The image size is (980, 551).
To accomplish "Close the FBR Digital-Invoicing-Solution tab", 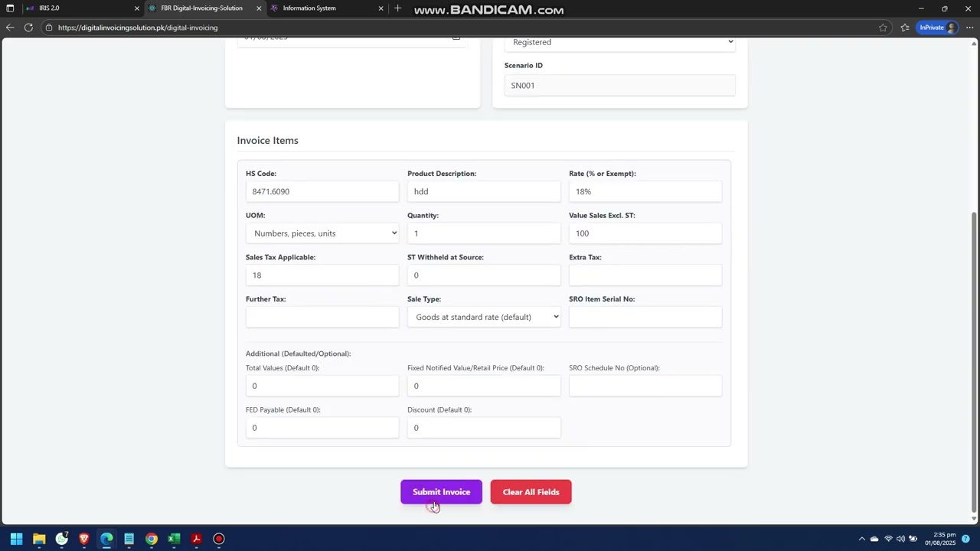I will coord(259,8).
